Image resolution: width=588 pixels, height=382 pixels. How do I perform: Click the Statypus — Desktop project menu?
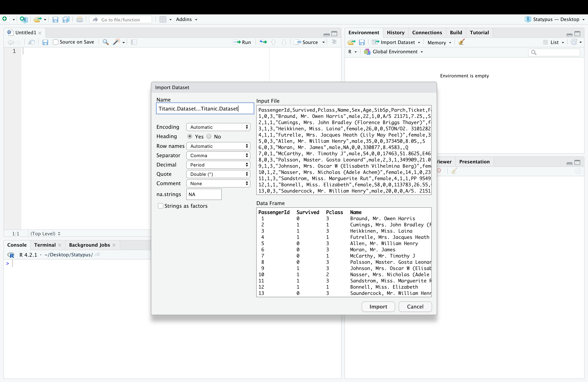point(555,19)
